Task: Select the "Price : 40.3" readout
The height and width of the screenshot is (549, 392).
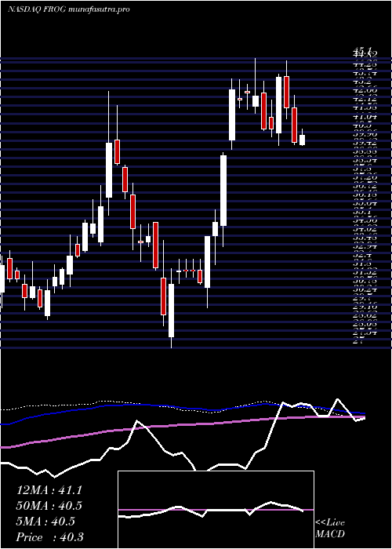Action: [x=49, y=537]
